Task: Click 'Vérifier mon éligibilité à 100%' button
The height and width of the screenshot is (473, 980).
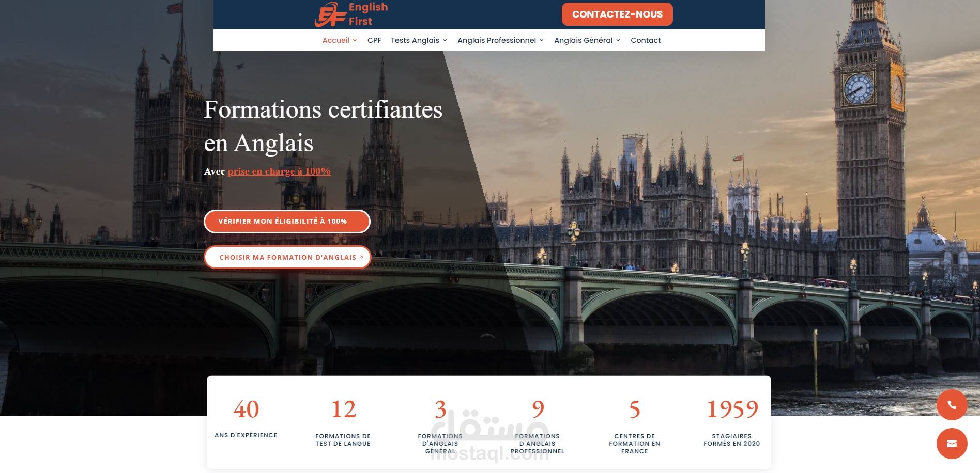Action: [287, 221]
